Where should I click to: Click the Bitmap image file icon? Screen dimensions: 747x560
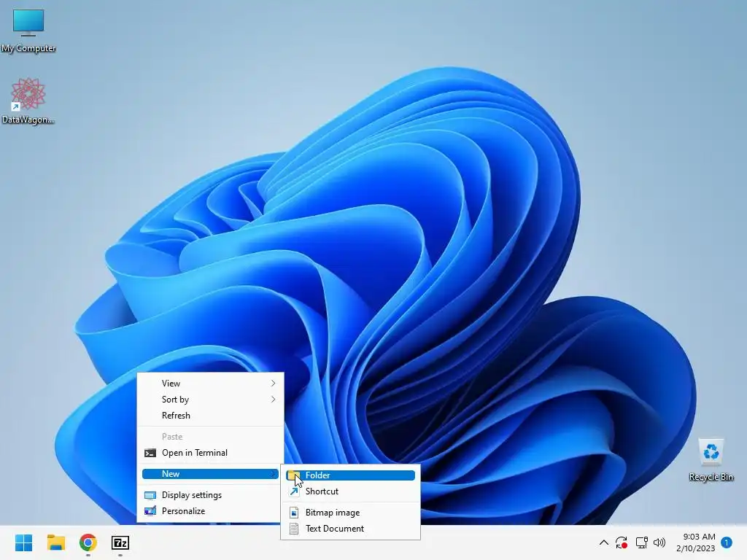coord(295,513)
